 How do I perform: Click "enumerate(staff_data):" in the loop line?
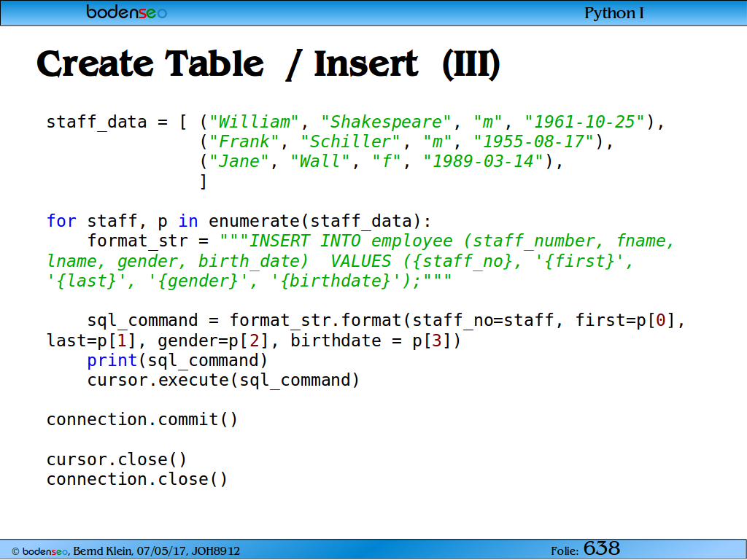coord(320,222)
